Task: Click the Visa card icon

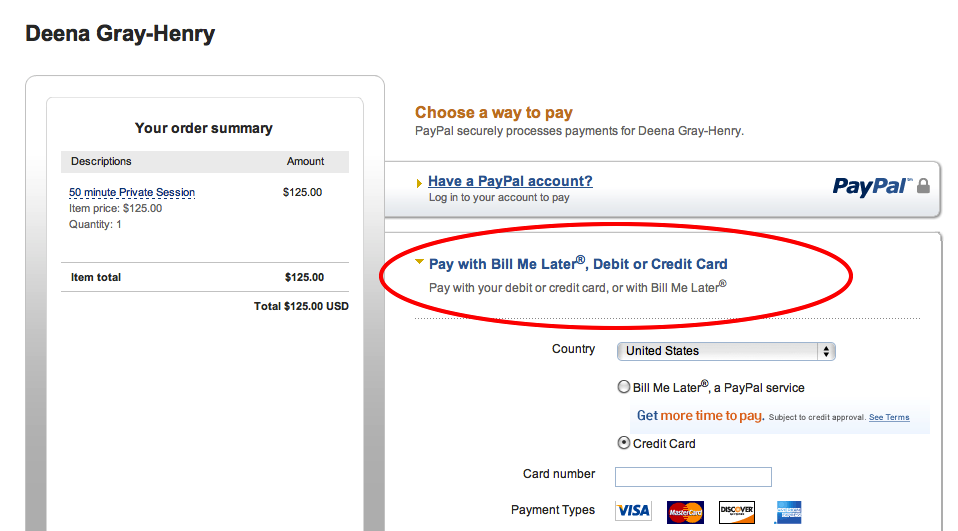Action: coord(633,511)
